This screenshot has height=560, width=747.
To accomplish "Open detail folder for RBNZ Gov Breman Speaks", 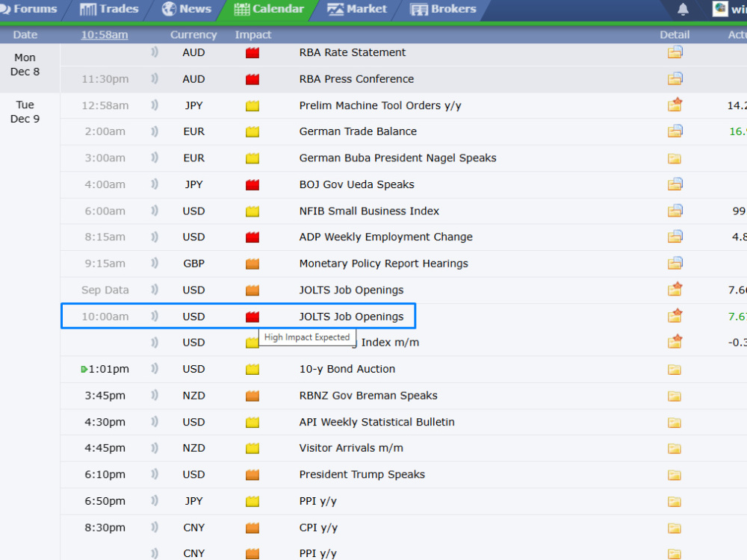I will point(674,396).
